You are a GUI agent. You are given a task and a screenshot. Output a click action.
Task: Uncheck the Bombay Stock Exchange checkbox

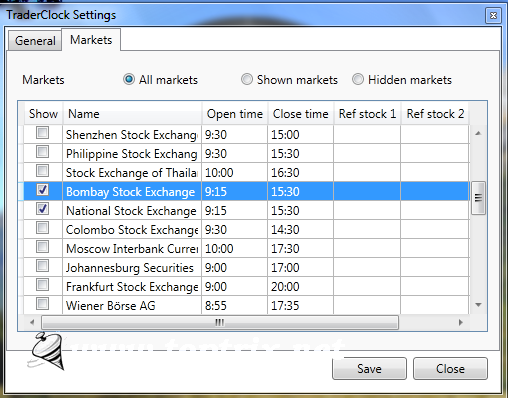pyautogui.click(x=42, y=190)
